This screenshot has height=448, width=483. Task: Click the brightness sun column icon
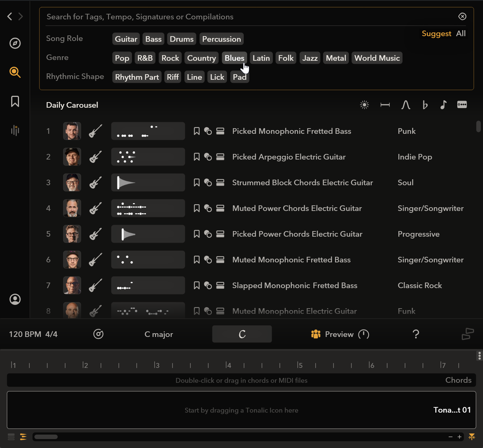(364, 105)
